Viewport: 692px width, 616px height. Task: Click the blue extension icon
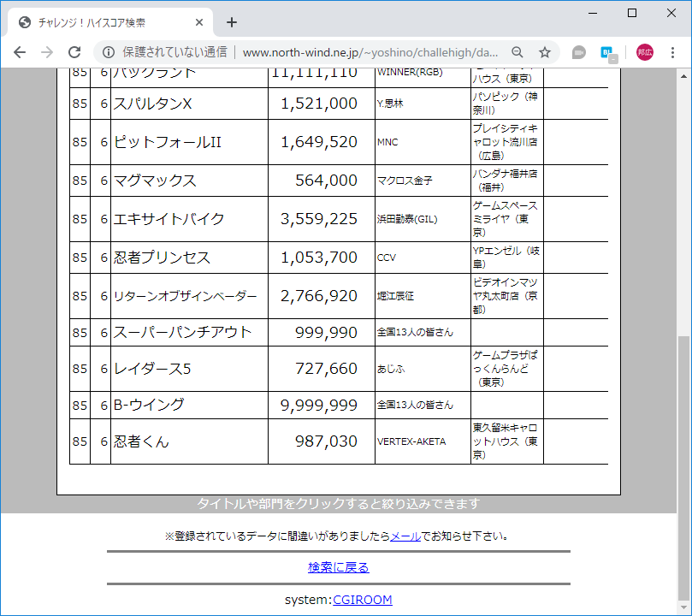[x=607, y=51]
